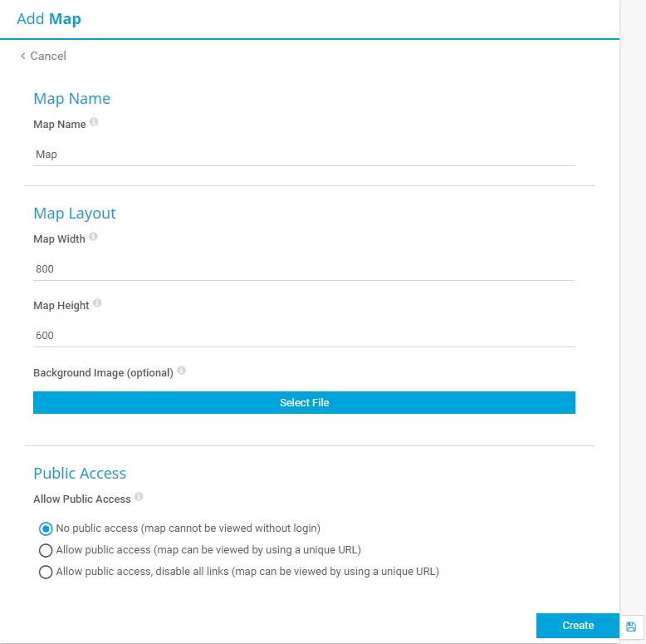Click the Allow Public Access info icon

pyautogui.click(x=139, y=497)
